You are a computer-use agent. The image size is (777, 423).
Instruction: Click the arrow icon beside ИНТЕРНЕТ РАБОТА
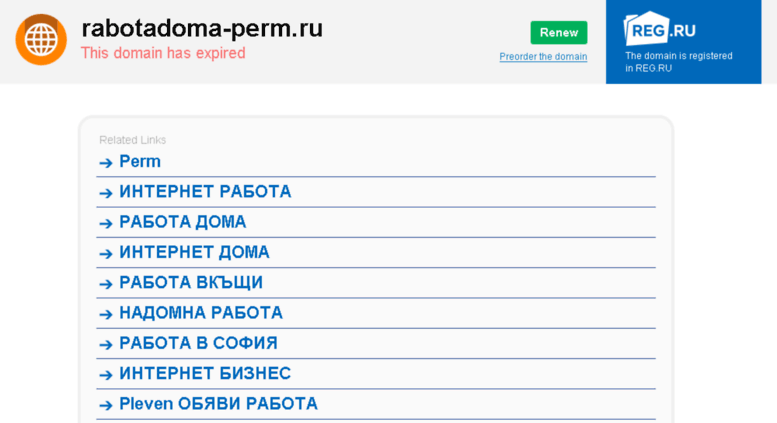[x=106, y=193]
